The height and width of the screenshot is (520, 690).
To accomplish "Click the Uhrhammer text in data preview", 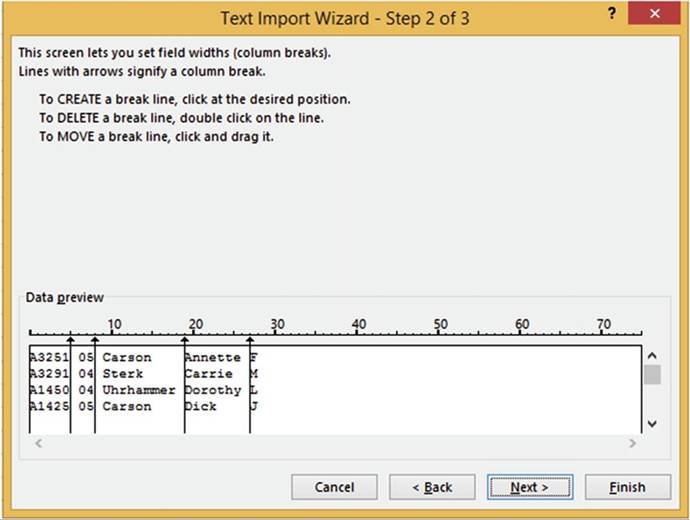I will tap(138, 390).
